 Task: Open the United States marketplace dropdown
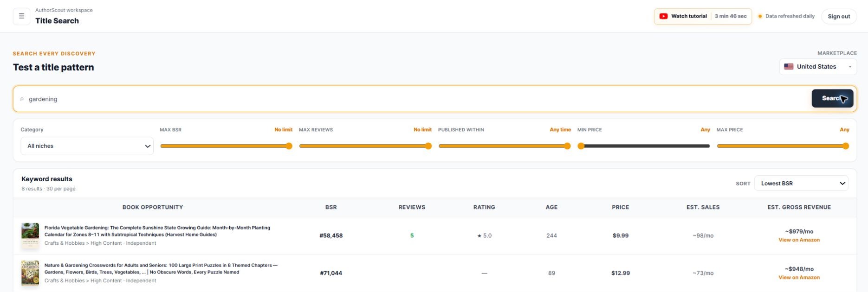[818, 67]
